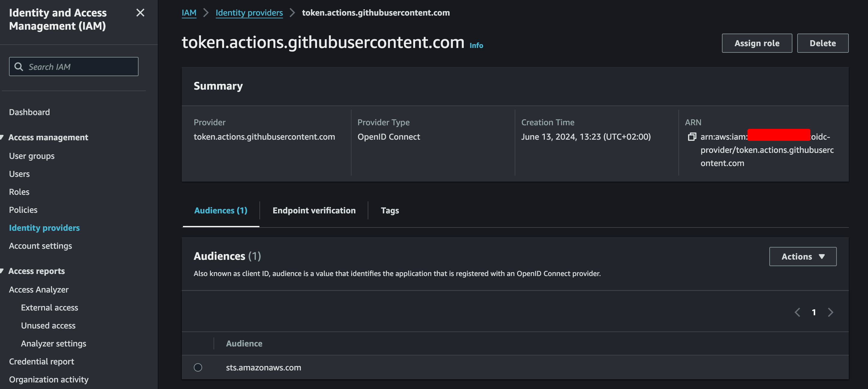This screenshot has width=868, height=389.
Task: Focus the Search IAM input field
Action: [x=74, y=67]
